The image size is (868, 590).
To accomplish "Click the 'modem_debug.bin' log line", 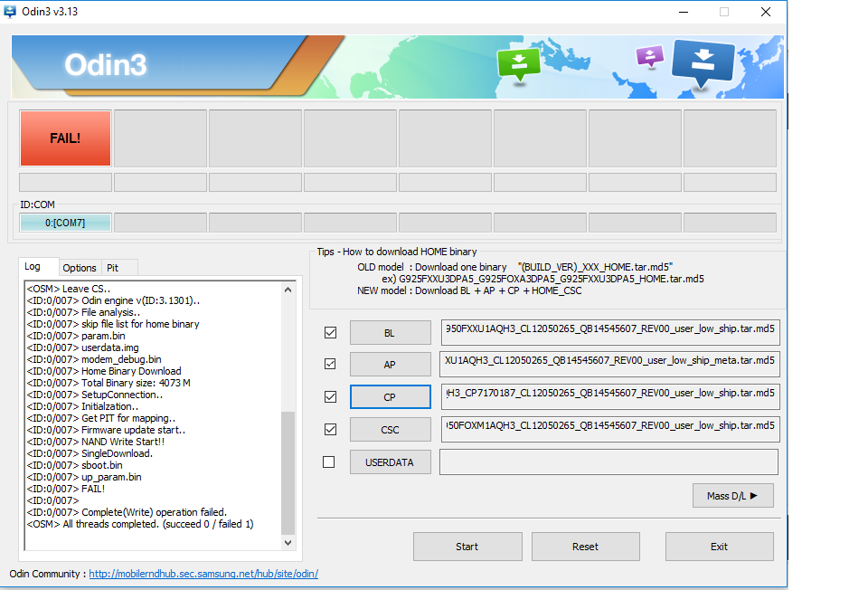I will pos(94,359).
